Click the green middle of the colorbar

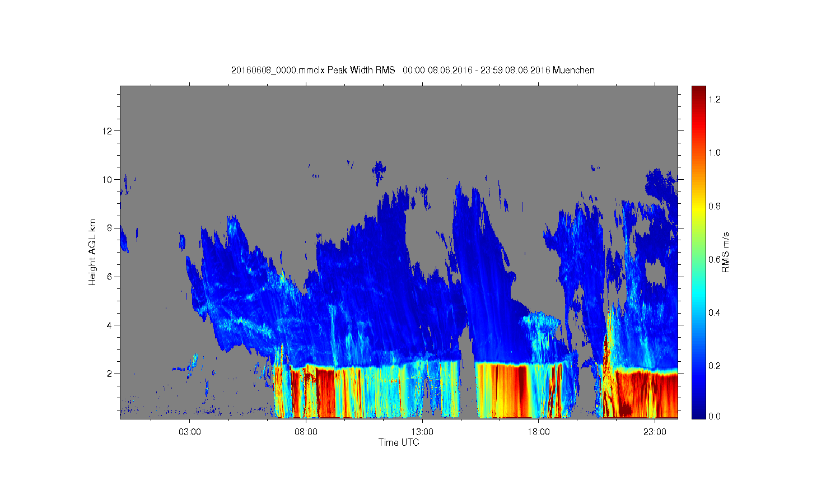(x=698, y=252)
